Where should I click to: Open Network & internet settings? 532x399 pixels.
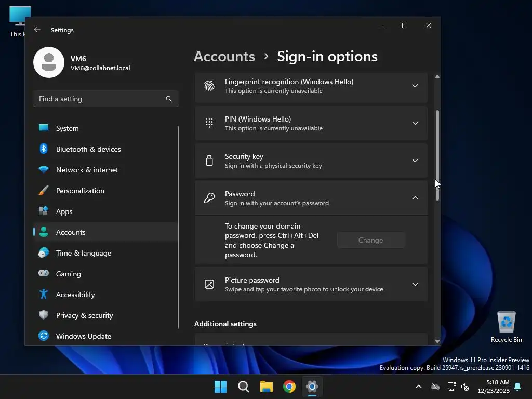click(105, 170)
